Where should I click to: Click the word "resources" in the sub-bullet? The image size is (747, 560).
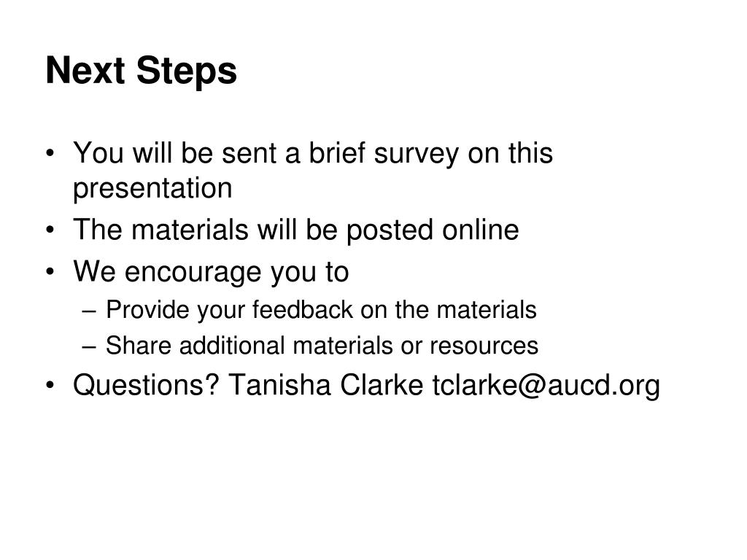(484, 346)
